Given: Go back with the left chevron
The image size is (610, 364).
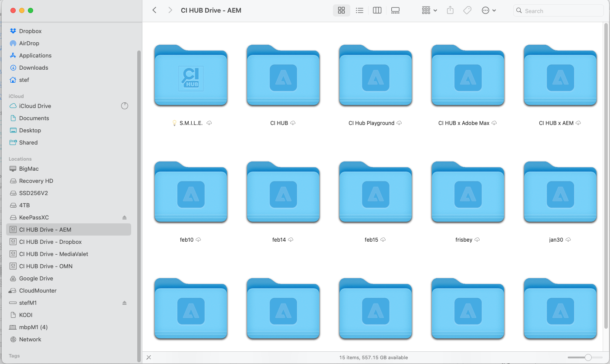Looking at the screenshot, I should [x=154, y=10].
